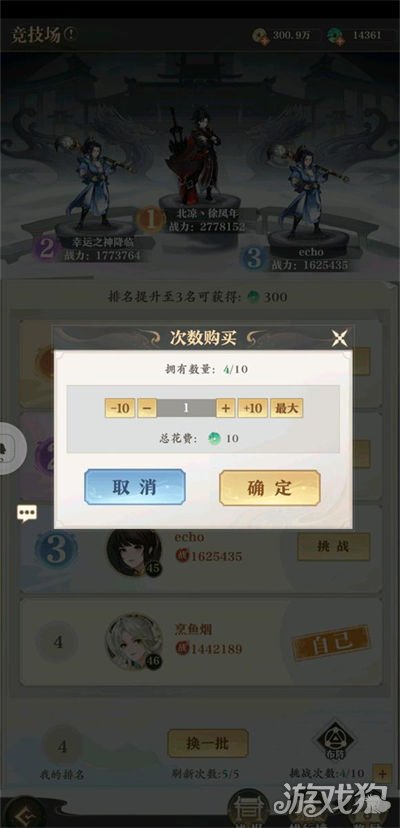Increase quantity by one with plus

226,408
